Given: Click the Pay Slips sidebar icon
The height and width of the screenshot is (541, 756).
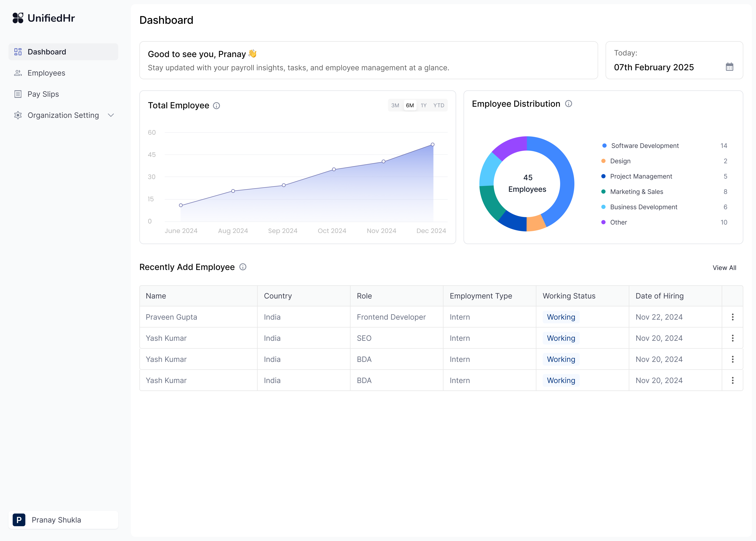Looking at the screenshot, I should coord(18,94).
